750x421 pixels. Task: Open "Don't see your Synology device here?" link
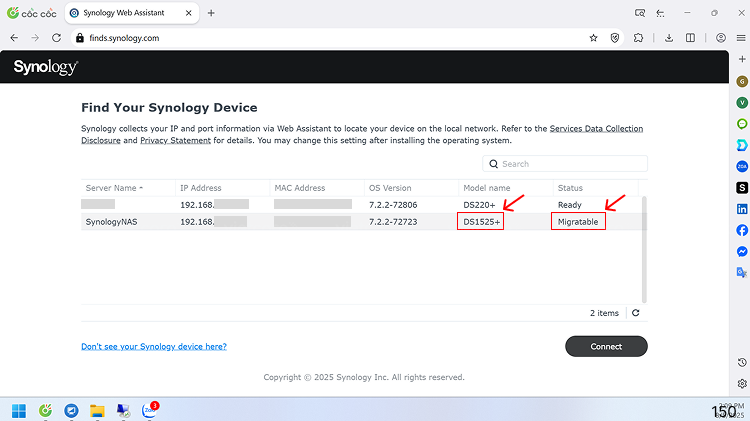click(x=154, y=346)
